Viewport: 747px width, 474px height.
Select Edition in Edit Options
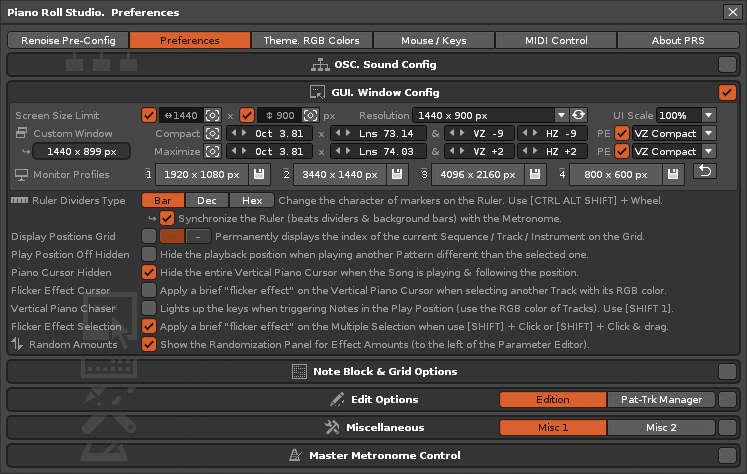pyautogui.click(x=553, y=400)
